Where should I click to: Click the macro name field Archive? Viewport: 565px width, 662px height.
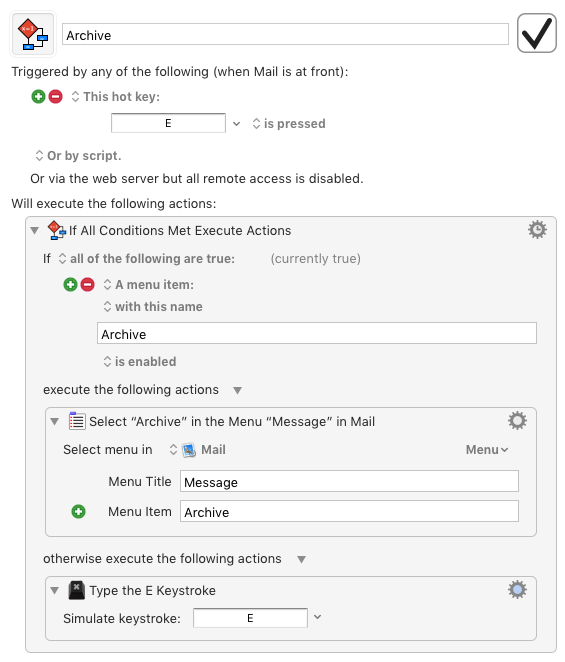point(285,35)
